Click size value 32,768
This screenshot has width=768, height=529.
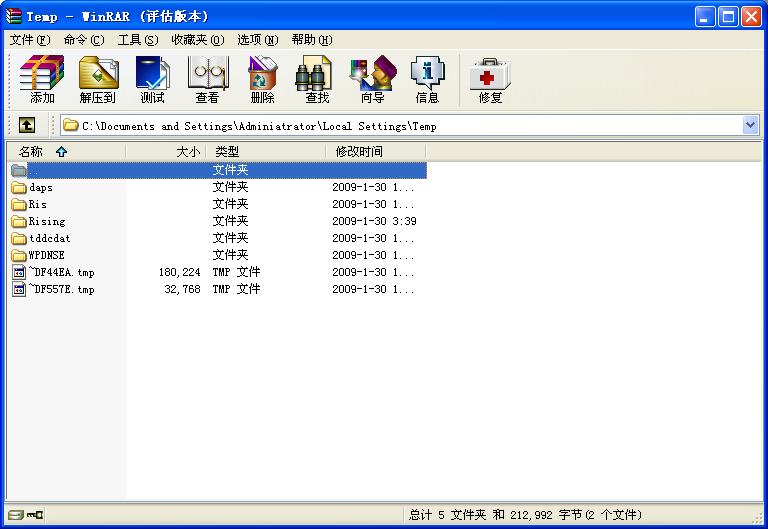(x=182, y=289)
